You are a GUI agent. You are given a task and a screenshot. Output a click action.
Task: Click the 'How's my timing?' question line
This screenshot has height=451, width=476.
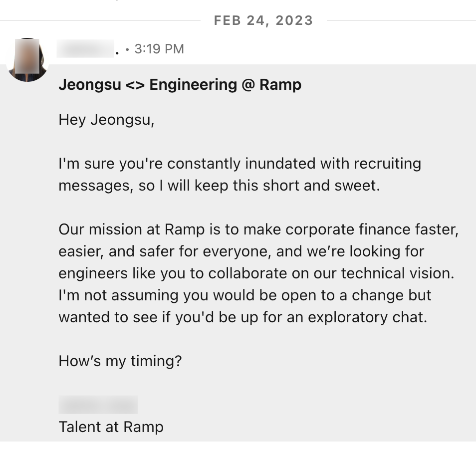120,361
